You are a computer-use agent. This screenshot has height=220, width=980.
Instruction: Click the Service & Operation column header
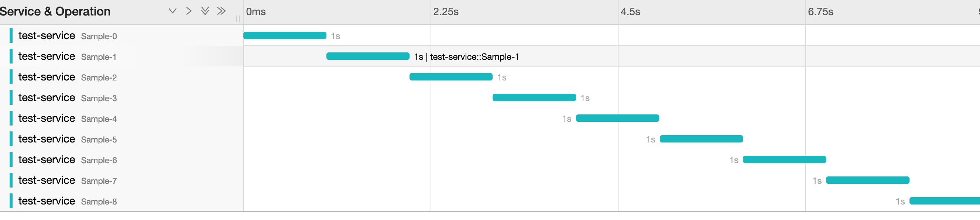click(55, 11)
